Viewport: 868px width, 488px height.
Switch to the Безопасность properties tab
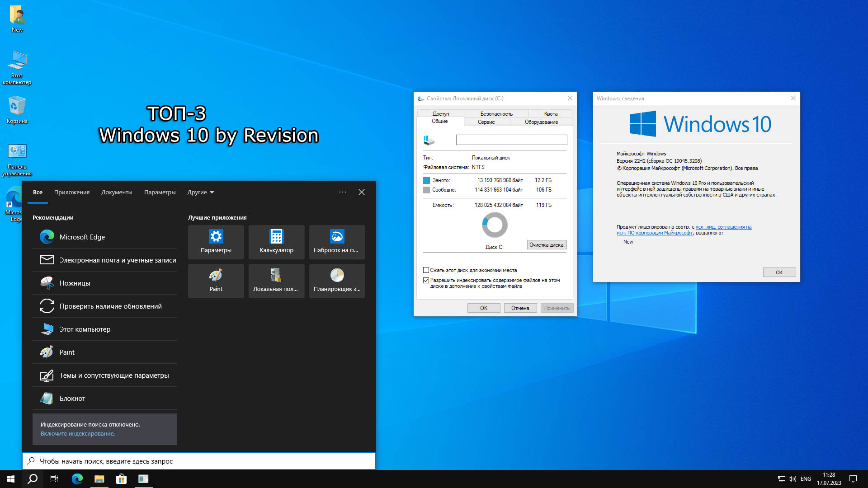pyautogui.click(x=496, y=114)
